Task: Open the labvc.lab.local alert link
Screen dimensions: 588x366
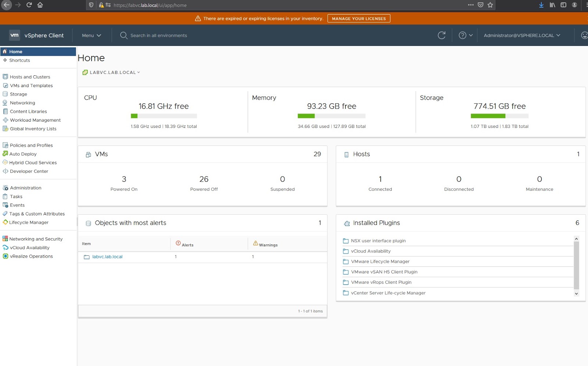Action: 107,257
